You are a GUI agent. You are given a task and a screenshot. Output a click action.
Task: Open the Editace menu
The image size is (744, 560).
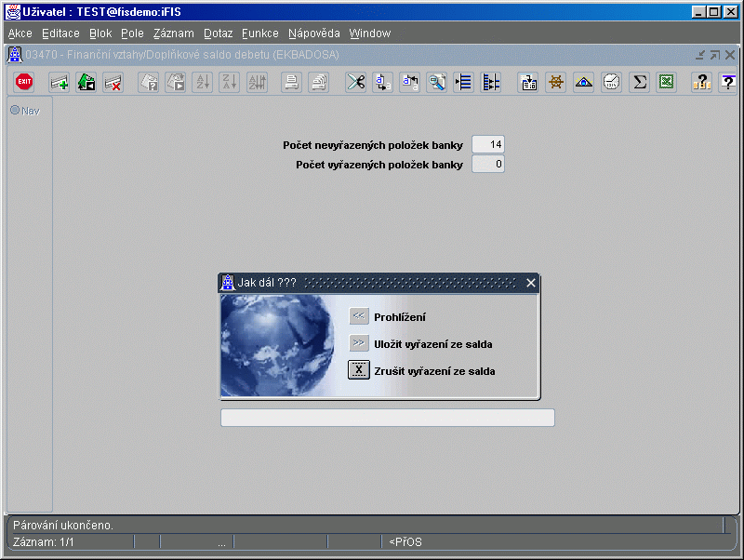click(60, 33)
